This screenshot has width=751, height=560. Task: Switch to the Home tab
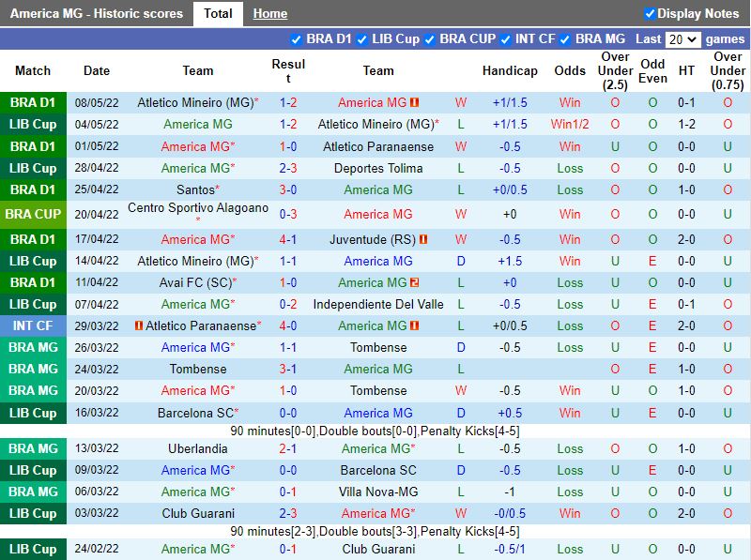point(270,13)
